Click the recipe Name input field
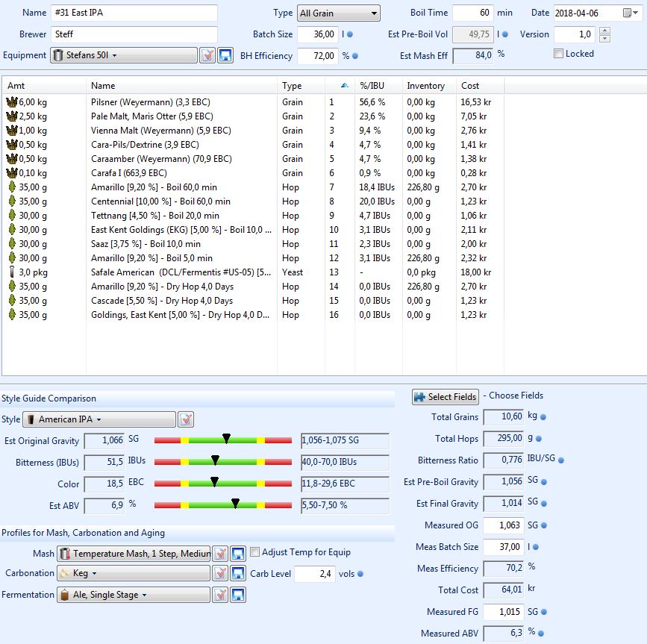This screenshot has height=644, width=647. tap(134, 13)
